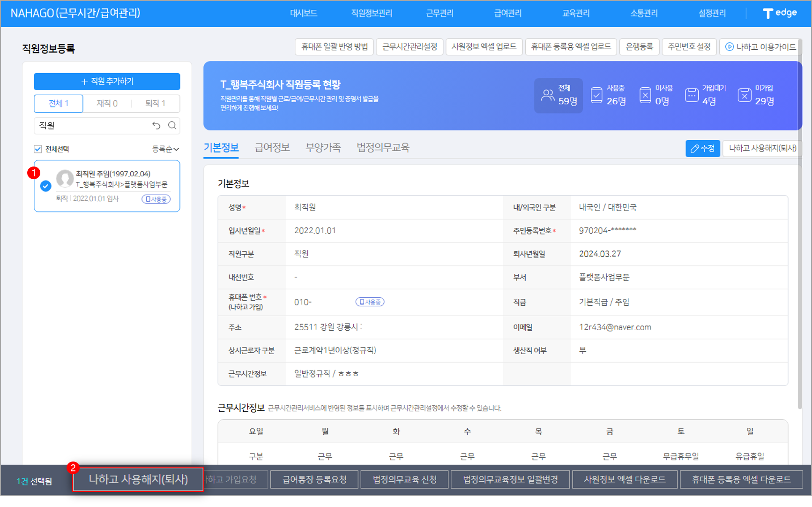Select the 전체 1 filter tab
This screenshot has width=812, height=507.
pos(59,103)
